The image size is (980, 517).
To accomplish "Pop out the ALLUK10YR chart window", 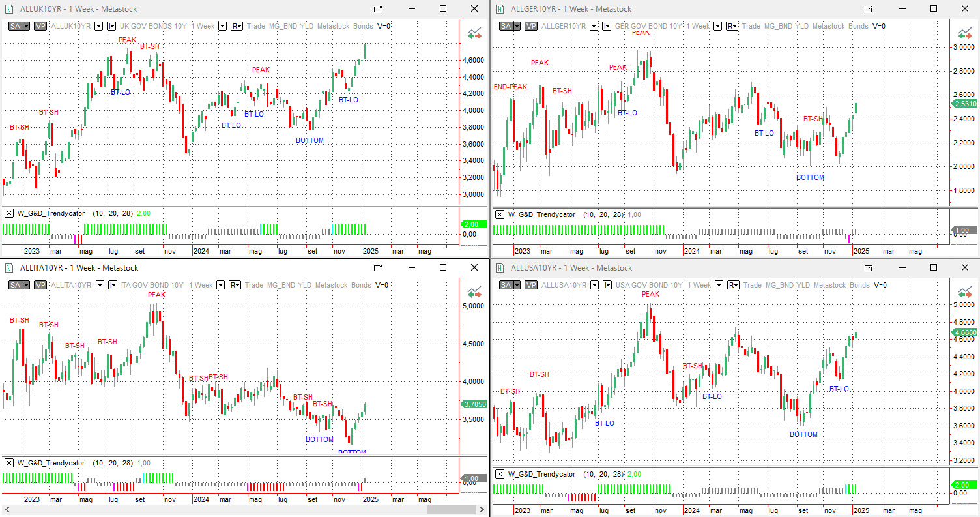I will [x=378, y=9].
